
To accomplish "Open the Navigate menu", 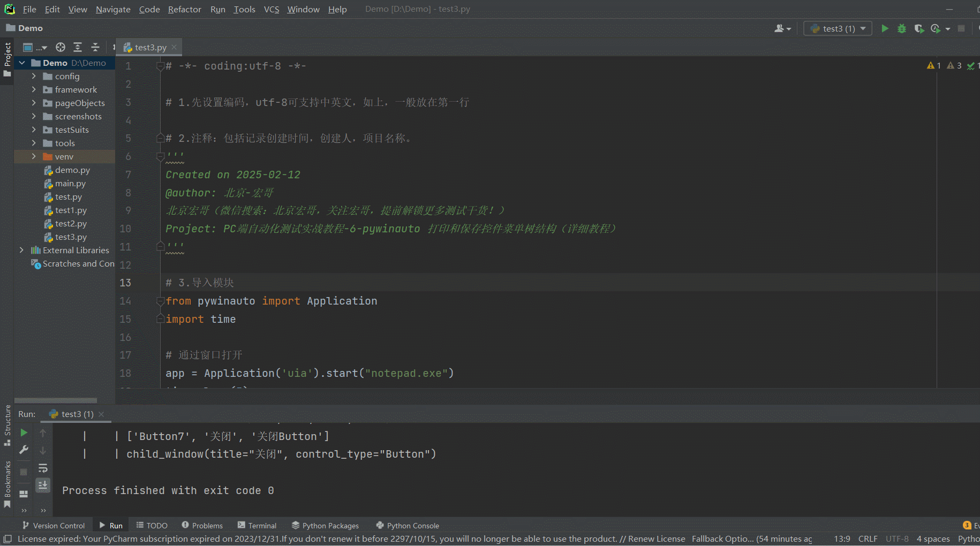I will tap(113, 9).
